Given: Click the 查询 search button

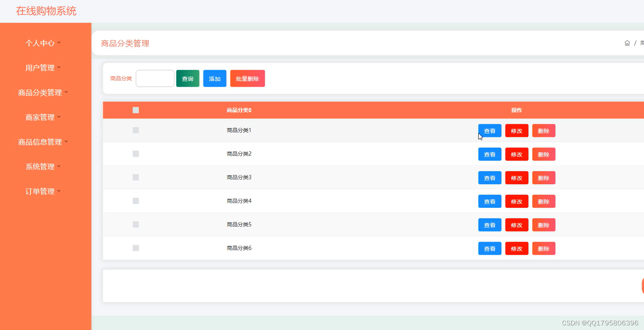Looking at the screenshot, I should (188, 79).
